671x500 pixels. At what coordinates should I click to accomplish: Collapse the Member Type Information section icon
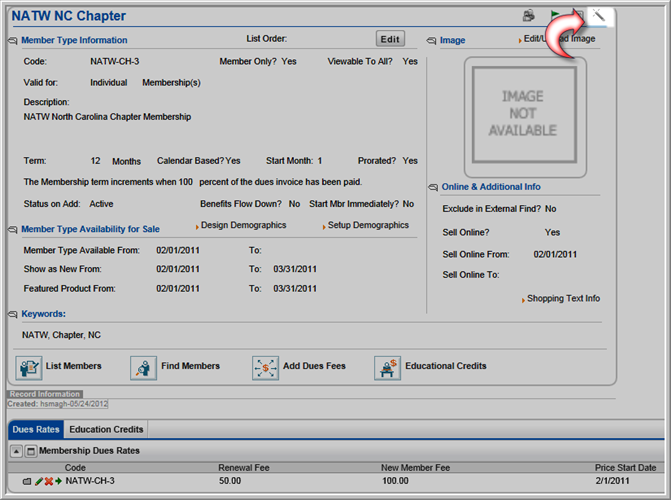click(x=13, y=41)
